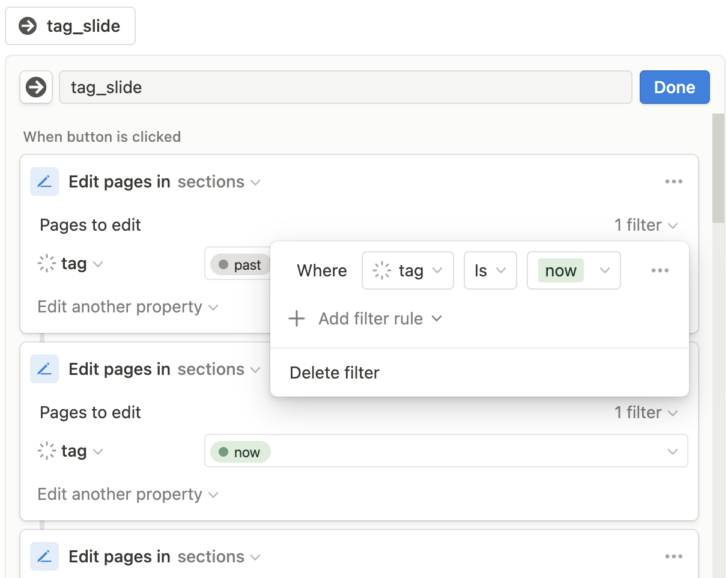Change the 'Is' filter operator dropdown
The width and height of the screenshot is (728, 578).
click(490, 270)
